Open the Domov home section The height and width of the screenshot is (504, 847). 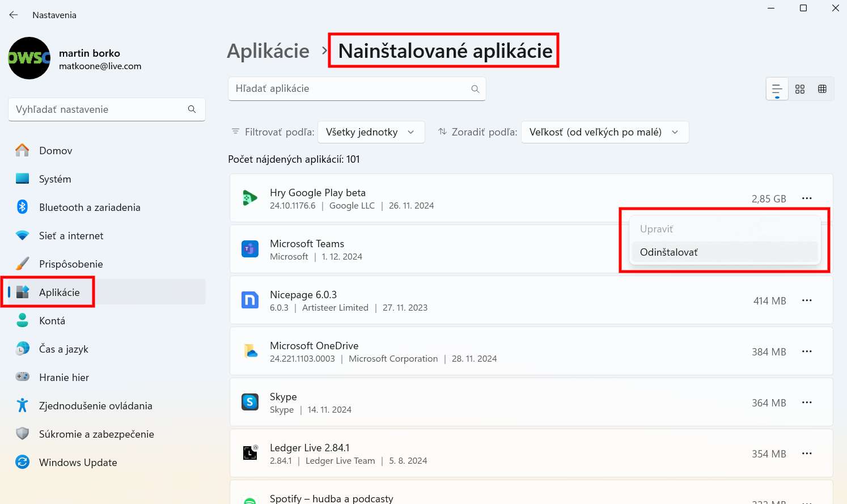107,151
